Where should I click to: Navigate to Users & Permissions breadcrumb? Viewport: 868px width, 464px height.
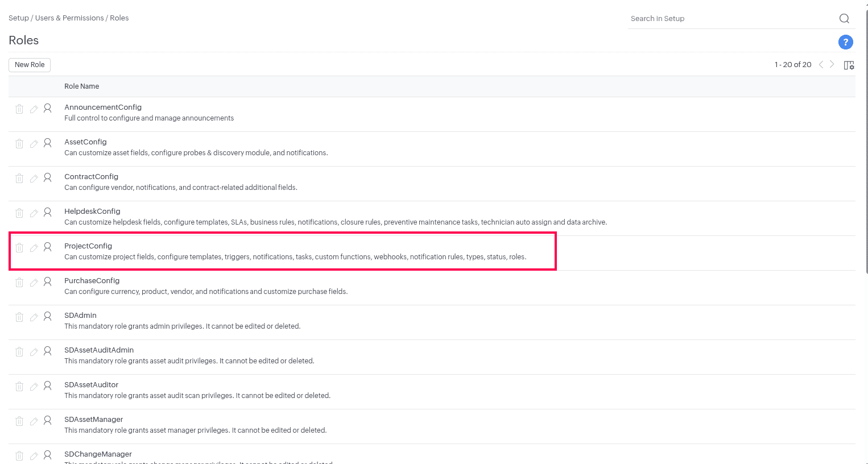pyautogui.click(x=69, y=18)
